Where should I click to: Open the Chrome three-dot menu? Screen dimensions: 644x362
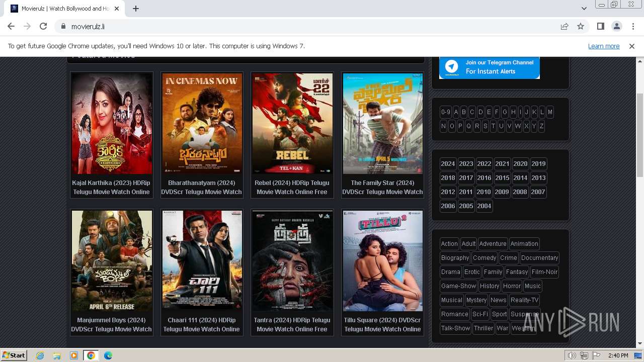tap(632, 26)
